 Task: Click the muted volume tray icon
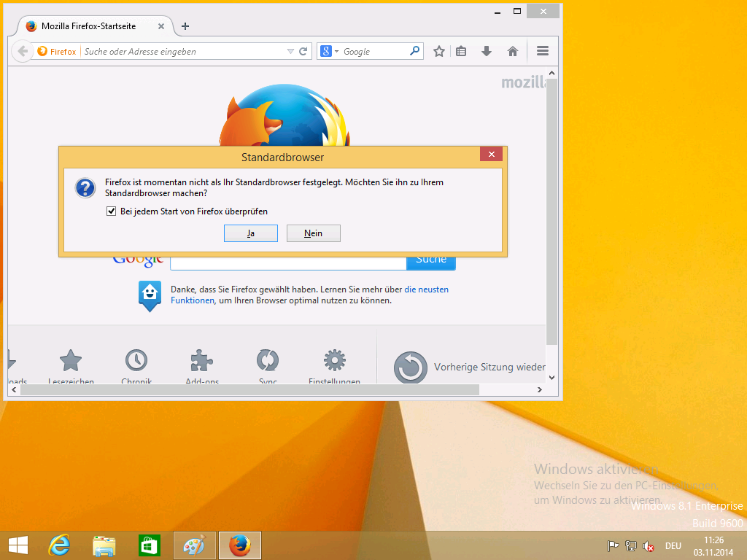click(648, 545)
